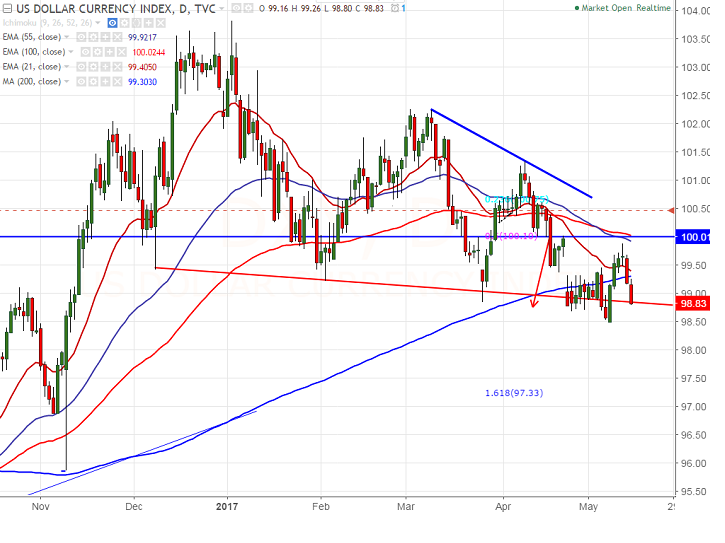Remove the MA (200, close) indicator
Image resolution: width=725 pixels, height=543 pixels.
(x=117, y=81)
